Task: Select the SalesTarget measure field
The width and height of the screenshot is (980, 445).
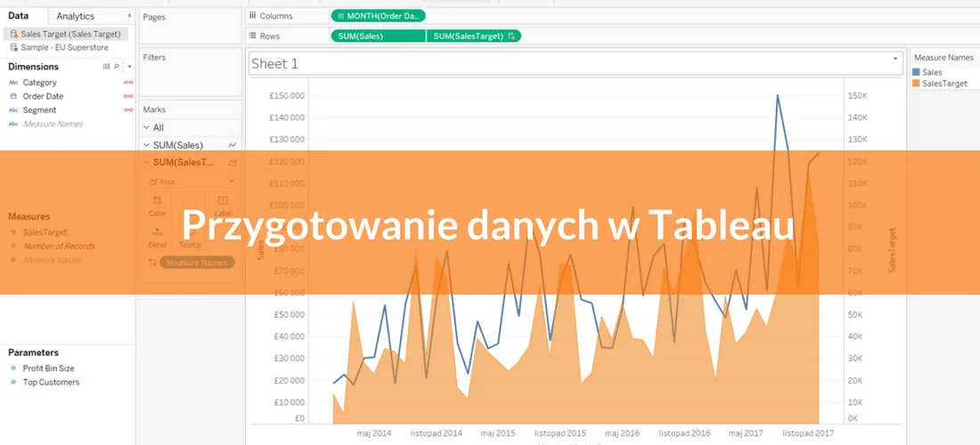Action: pyautogui.click(x=45, y=232)
